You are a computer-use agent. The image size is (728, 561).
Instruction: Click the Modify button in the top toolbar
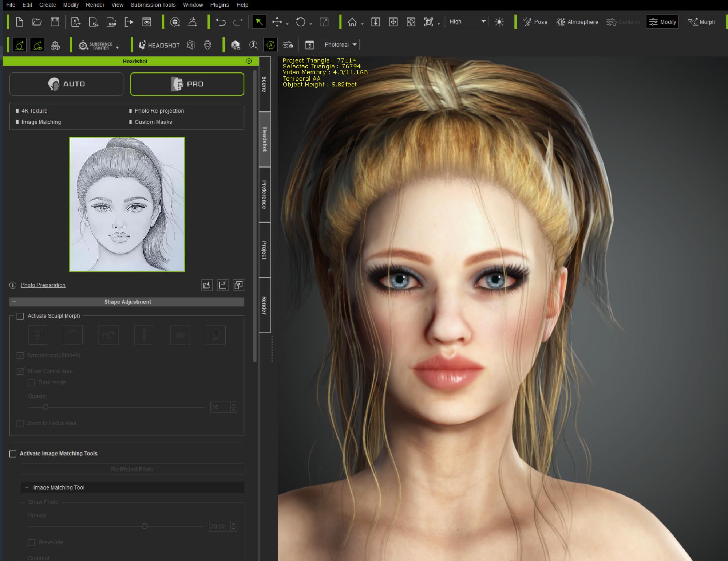[x=662, y=22]
